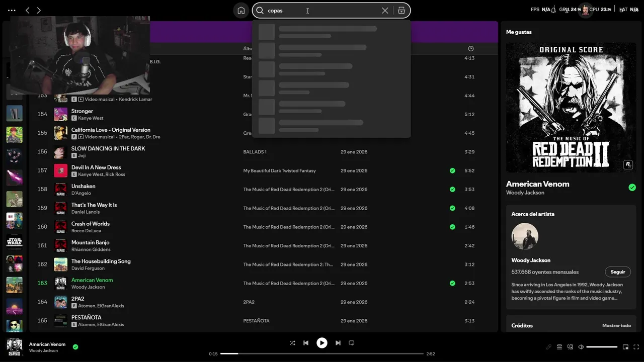Viewport: 644px width, 362px height.
Task: Skip to next track
Action: pos(338,343)
